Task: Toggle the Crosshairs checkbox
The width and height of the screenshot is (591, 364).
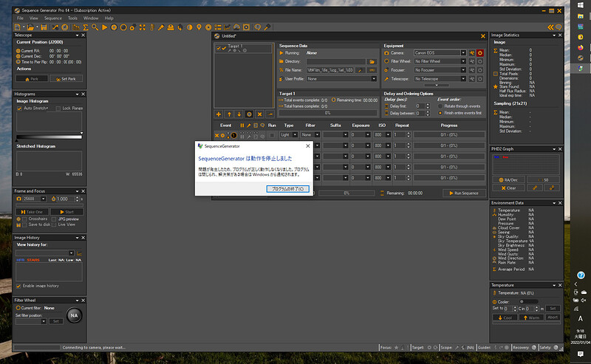Action: 24,219
